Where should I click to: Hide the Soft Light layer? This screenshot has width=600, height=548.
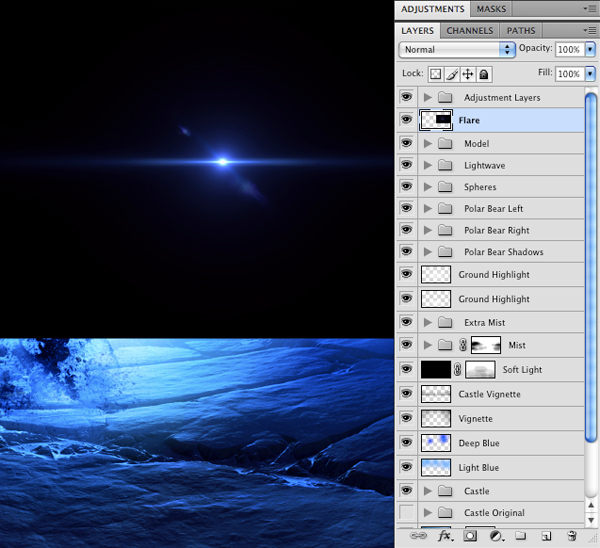pos(406,369)
